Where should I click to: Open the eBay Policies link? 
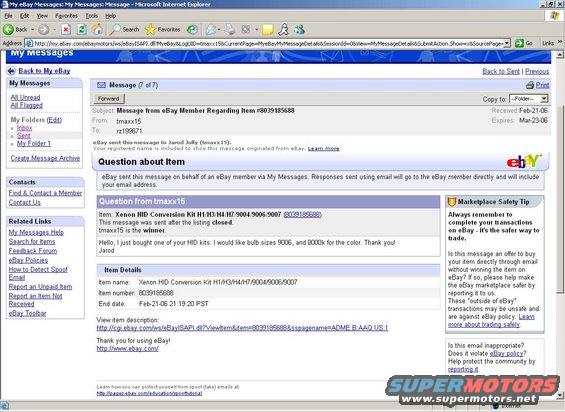[x=28, y=260]
